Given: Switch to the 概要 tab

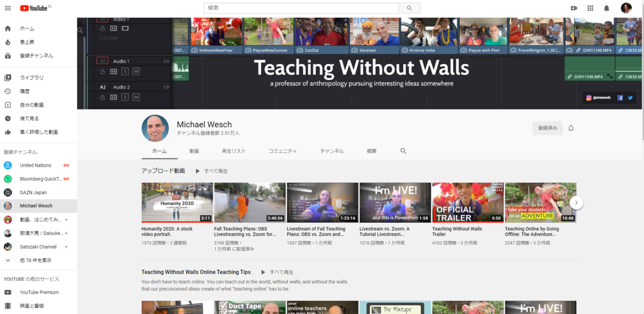Looking at the screenshot, I should click(x=371, y=151).
